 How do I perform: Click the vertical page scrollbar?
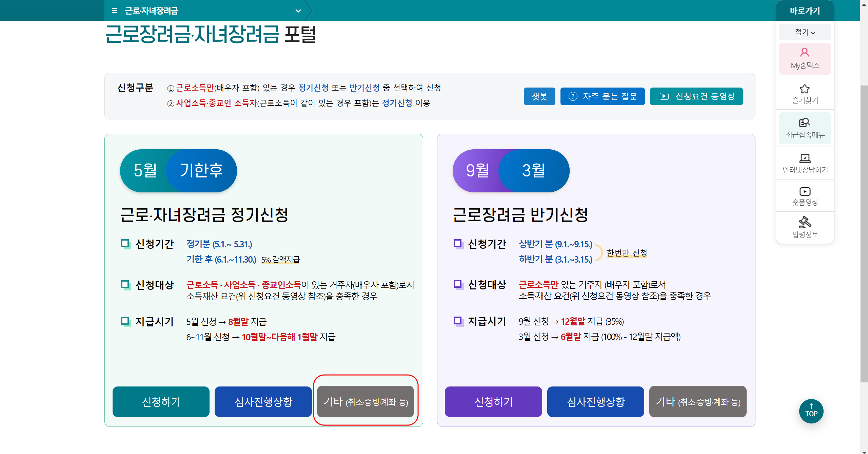click(x=864, y=234)
